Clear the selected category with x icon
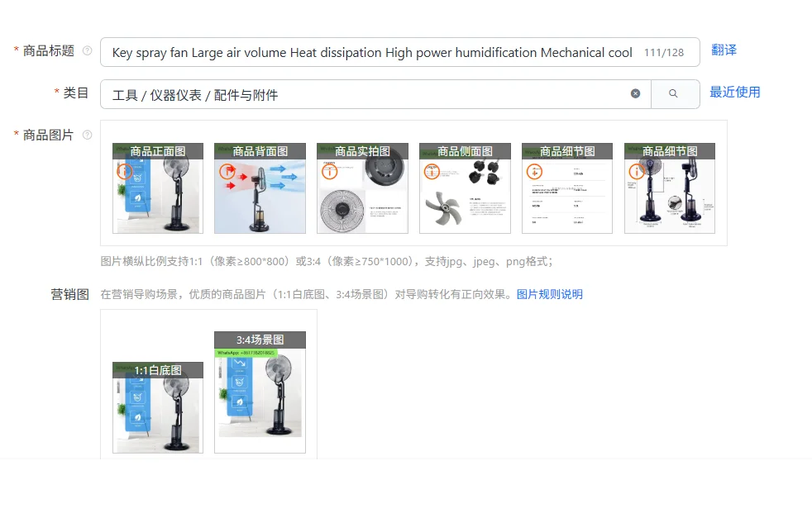 click(635, 93)
